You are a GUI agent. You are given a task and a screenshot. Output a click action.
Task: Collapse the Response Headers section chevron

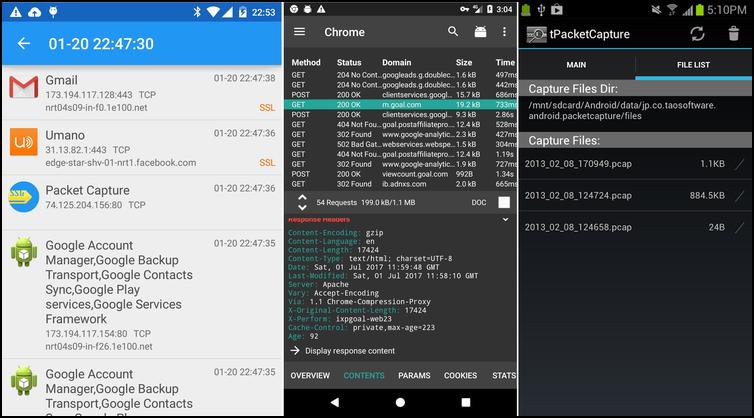505,219
